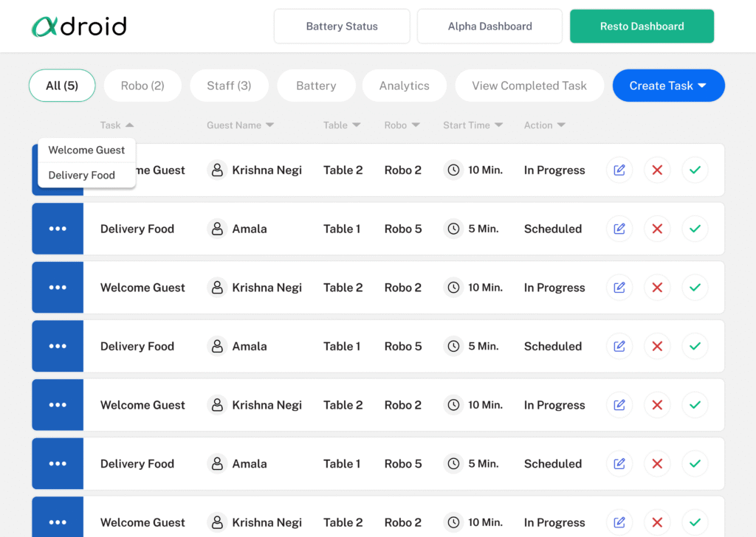This screenshot has height=537, width=756.
Task: Open the Action column dropdown
Action: coord(562,125)
